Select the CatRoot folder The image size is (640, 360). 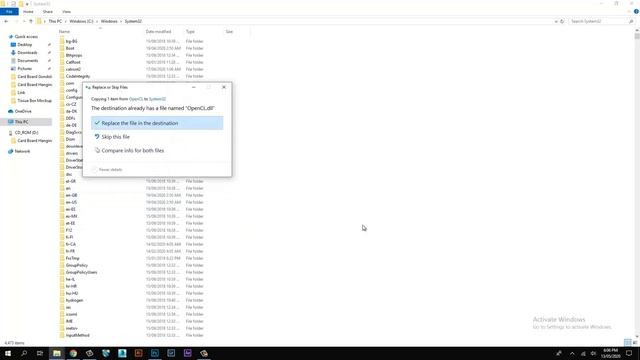pyautogui.click(x=73, y=62)
